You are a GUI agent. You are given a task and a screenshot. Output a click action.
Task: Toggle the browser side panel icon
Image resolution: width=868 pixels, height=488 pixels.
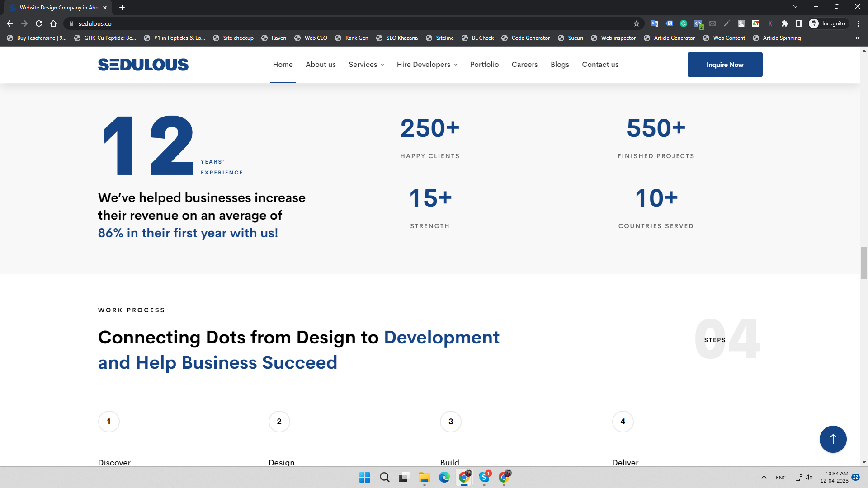click(x=799, y=23)
